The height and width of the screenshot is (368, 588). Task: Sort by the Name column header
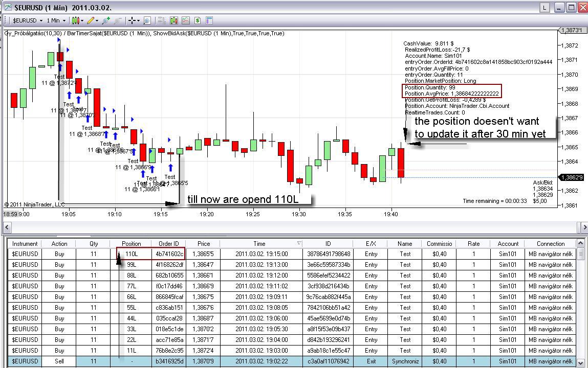[x=405, y=244]
